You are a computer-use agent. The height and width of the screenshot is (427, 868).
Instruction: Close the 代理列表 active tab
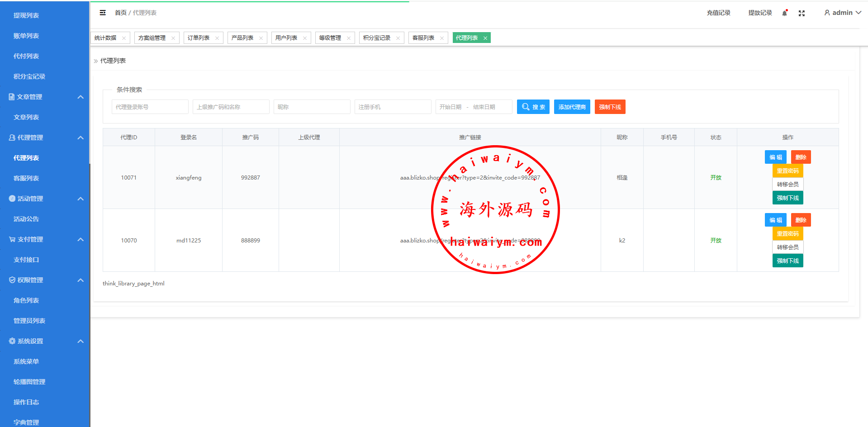[x=485, y=38]
